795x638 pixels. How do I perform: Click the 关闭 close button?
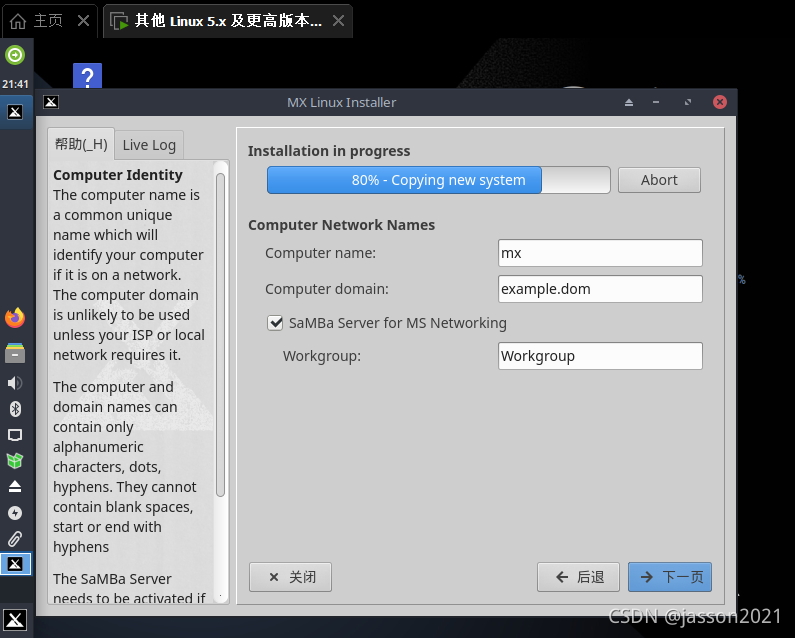(290, 577)
